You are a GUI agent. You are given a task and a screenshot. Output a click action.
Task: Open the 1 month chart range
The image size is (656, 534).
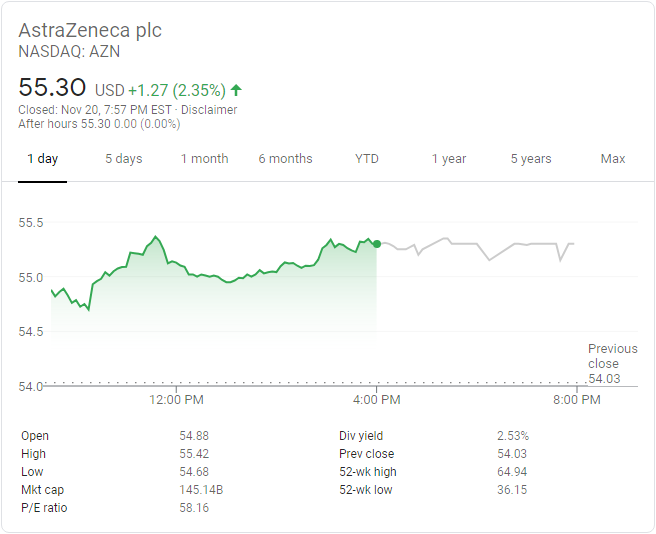click(204, 159)
